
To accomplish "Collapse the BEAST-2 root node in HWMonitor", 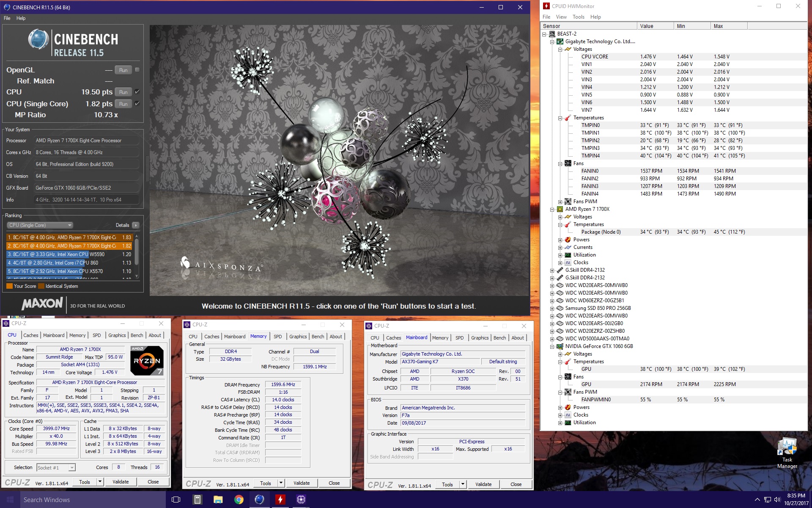I will [x=545, y=34].
